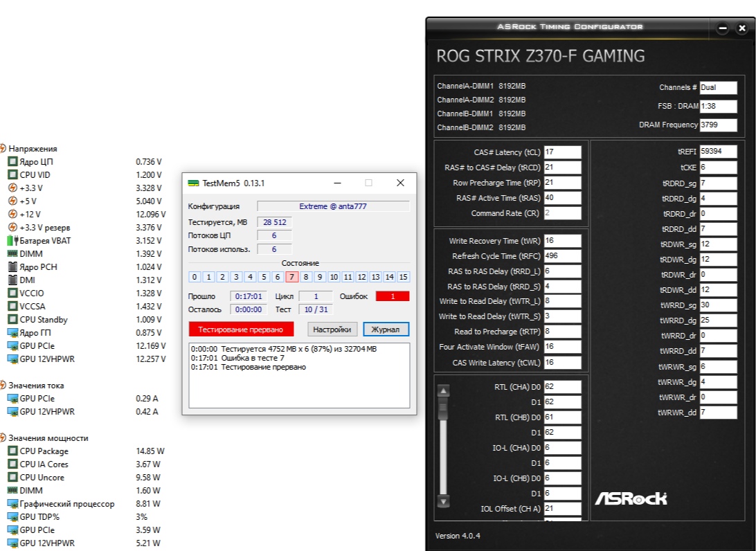Click the tCKE value field
This screenshot has height=551, width=756.
point(719,168)
